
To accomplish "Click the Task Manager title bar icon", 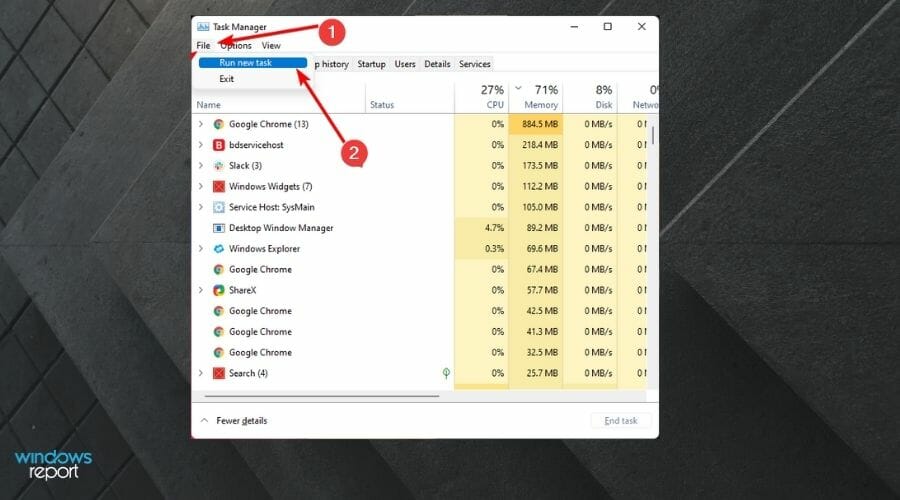I will click(x=203, y=27).
